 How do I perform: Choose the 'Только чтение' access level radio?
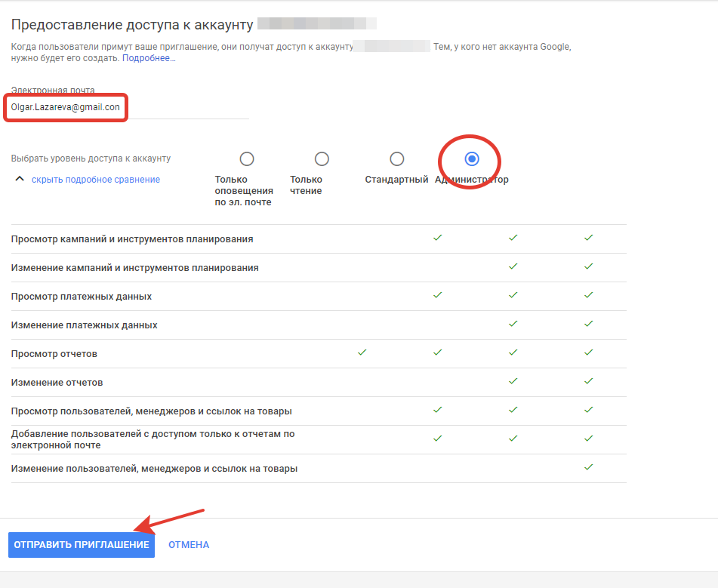(x=322, y=159)
